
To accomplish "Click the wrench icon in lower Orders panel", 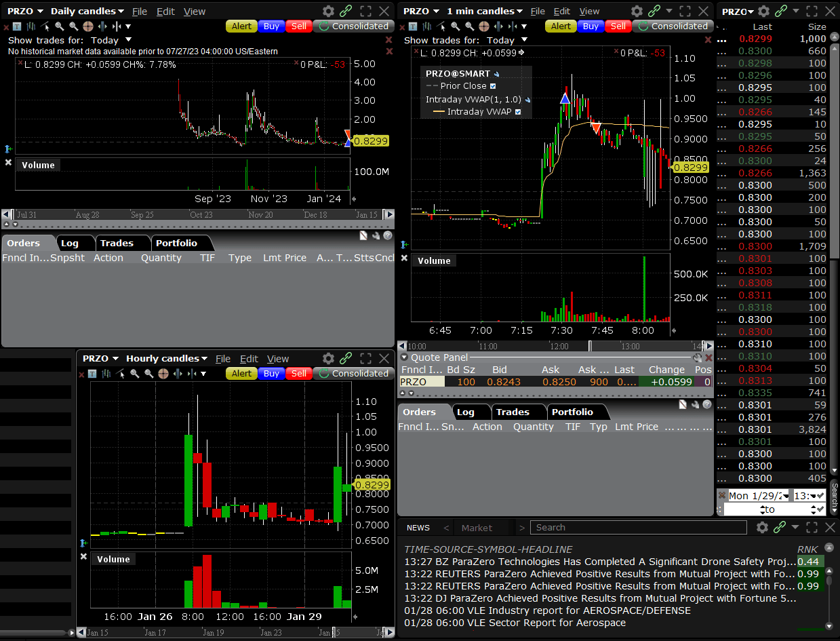I will (x=696, y=404).
